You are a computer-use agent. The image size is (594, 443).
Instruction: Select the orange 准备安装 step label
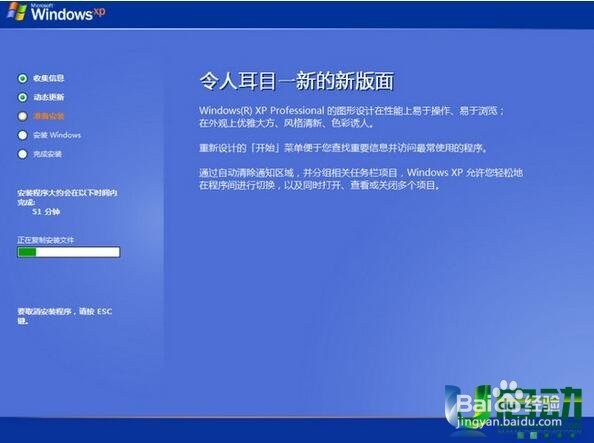(x=48, y=116)
